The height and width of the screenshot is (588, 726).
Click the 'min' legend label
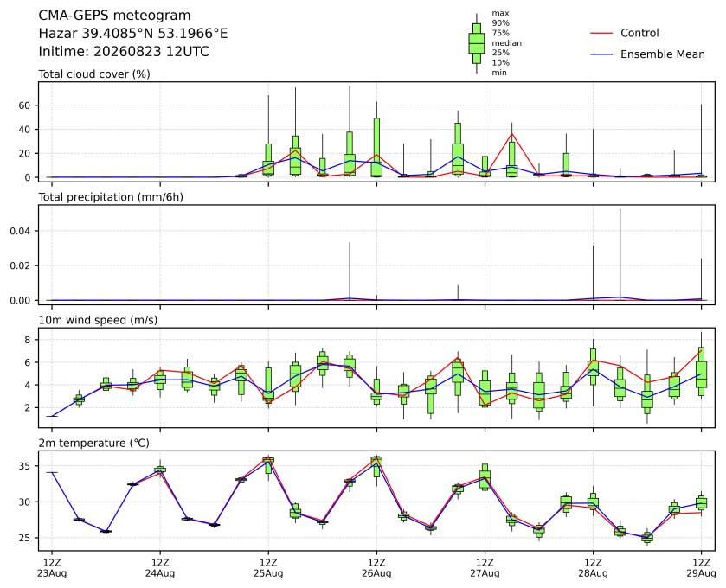499,73
